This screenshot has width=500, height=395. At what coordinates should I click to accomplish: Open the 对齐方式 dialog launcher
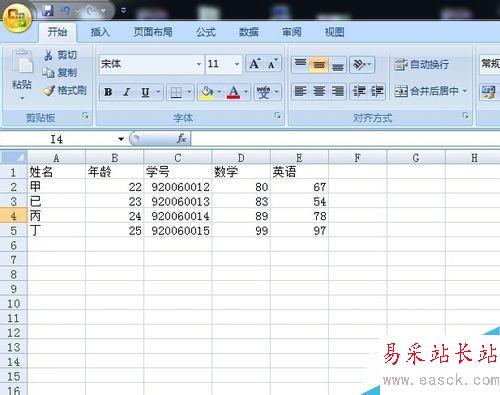click(466, 116)
